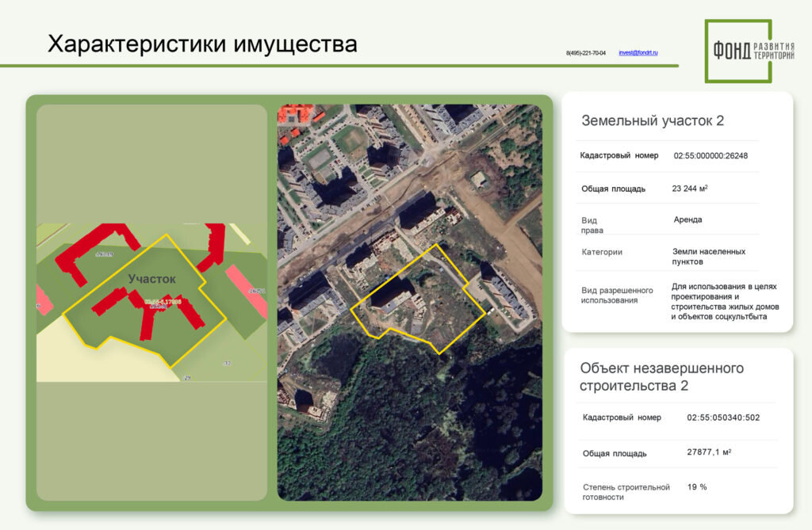Screen dimensions: 812x530
Task: Click the unfinished object's Общая площадь label
Action: coord(615,453)
